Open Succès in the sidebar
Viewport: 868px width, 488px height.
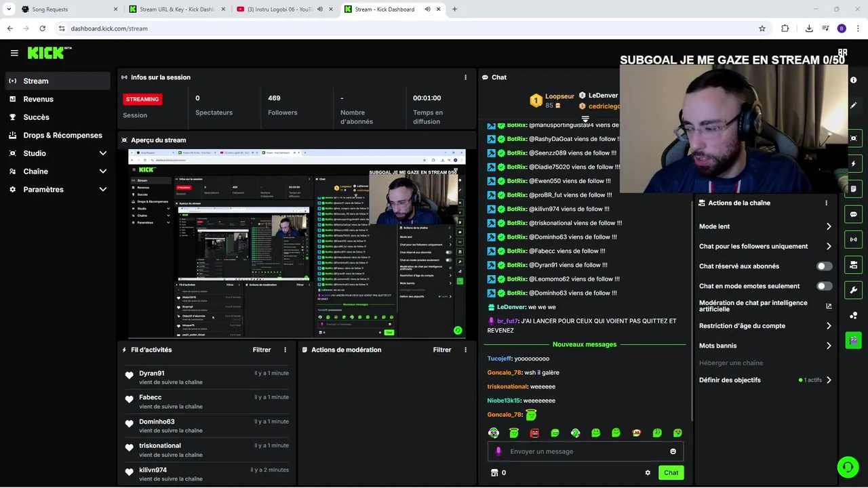tap(58, 117)
